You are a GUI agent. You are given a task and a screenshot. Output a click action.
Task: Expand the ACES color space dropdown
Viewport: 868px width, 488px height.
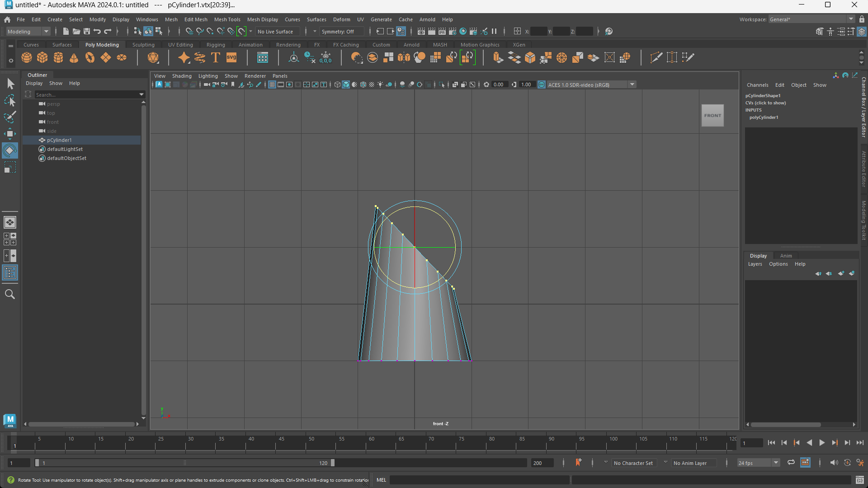click(632, 85)
